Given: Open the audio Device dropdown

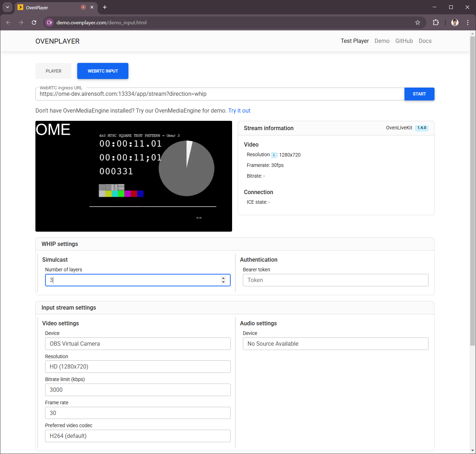Looking at the screenshot, I should (x=335, y=344).
